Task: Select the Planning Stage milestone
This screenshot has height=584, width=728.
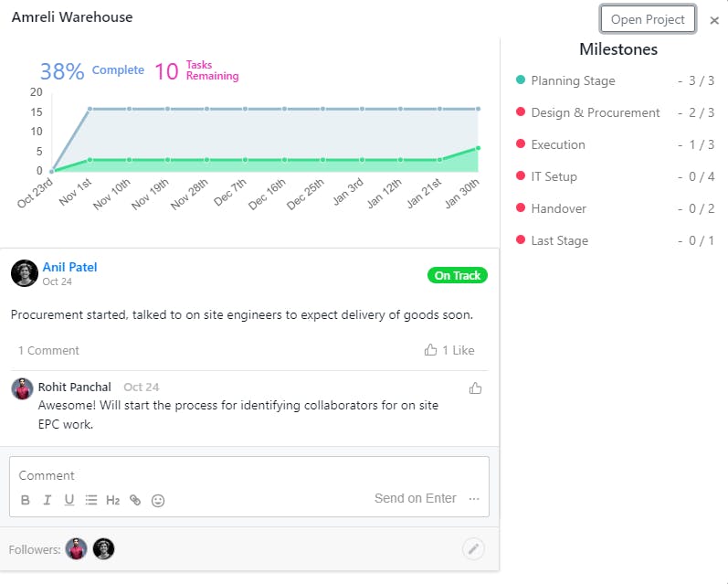Action: 573,80
